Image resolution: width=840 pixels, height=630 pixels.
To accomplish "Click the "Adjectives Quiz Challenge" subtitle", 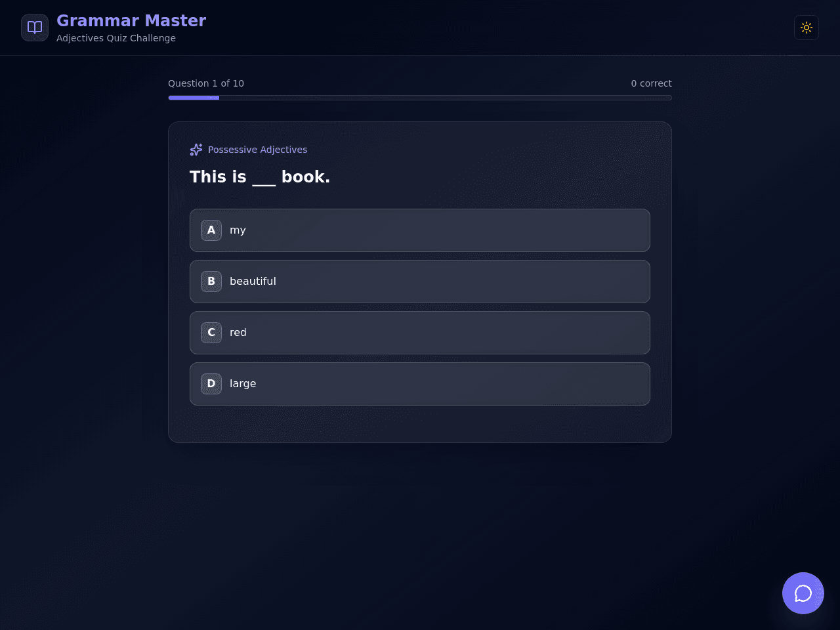I will coord(116,38).
